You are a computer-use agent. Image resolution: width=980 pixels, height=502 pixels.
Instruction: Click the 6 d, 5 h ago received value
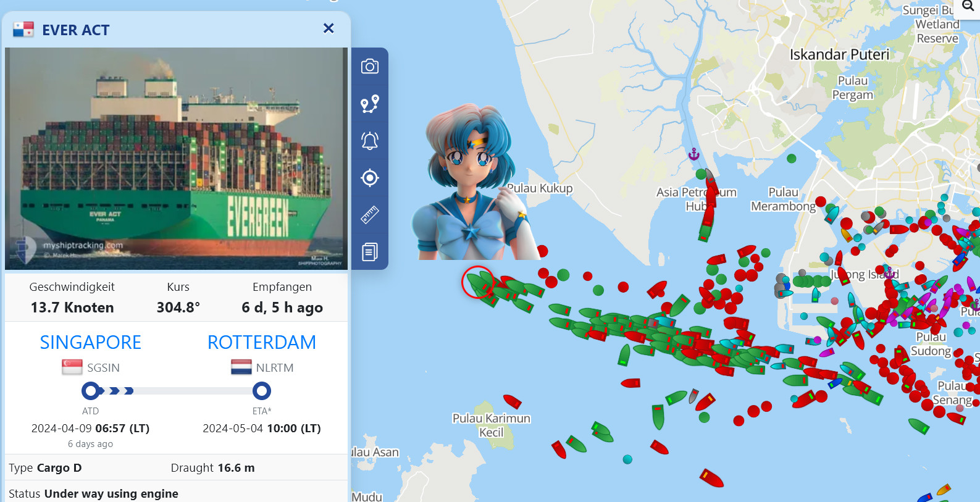click(282, 307)
